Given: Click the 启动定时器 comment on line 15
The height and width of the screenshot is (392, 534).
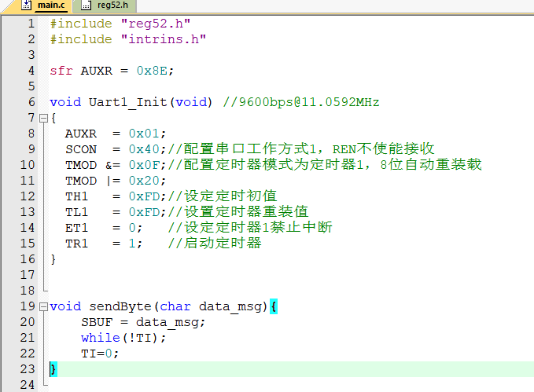Looking at the screenshot, I should pos(215,244).
